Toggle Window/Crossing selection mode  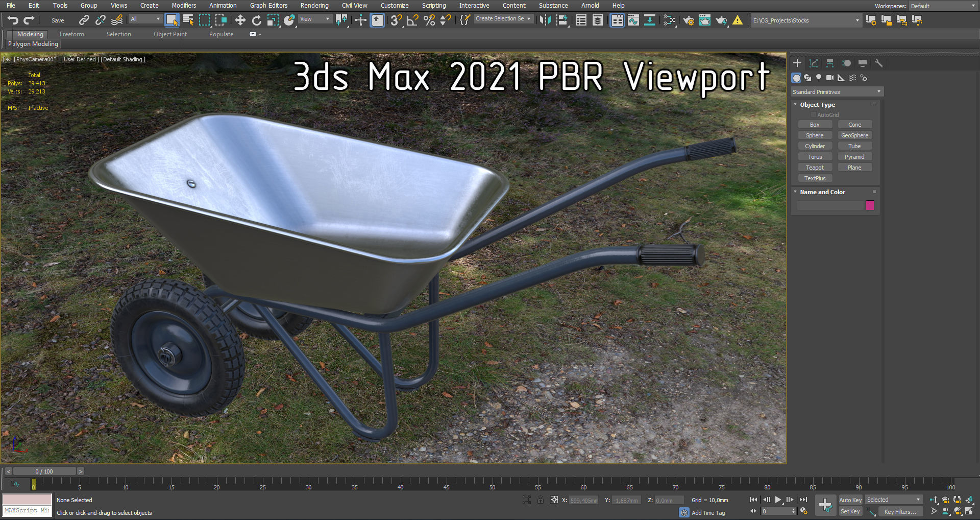(221, 20)
